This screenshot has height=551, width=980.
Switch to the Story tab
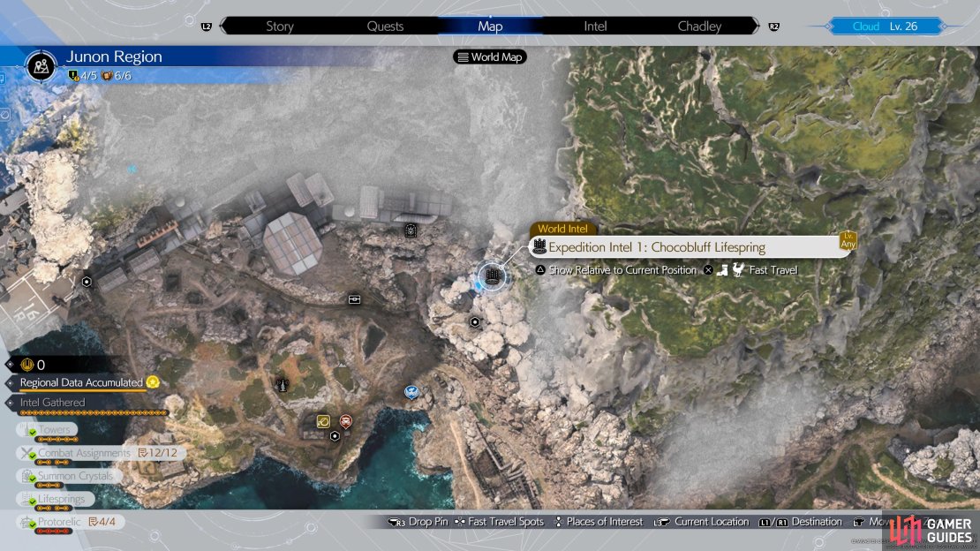(x=279, y=26)
